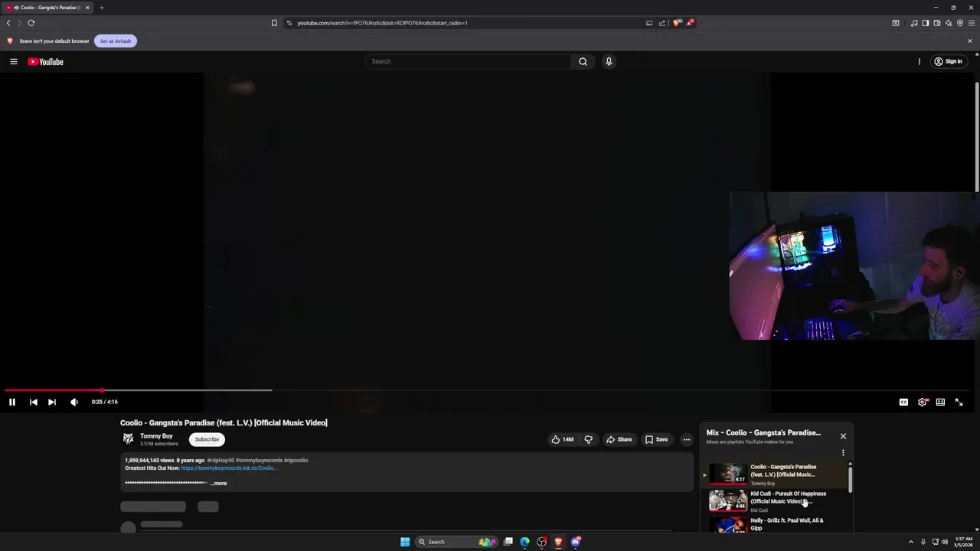Image resolution: width=980 pixels, height=551 pixels.
Task: Click the video title Coolio - Gangsta's Paradise
Action: [224, 422]
